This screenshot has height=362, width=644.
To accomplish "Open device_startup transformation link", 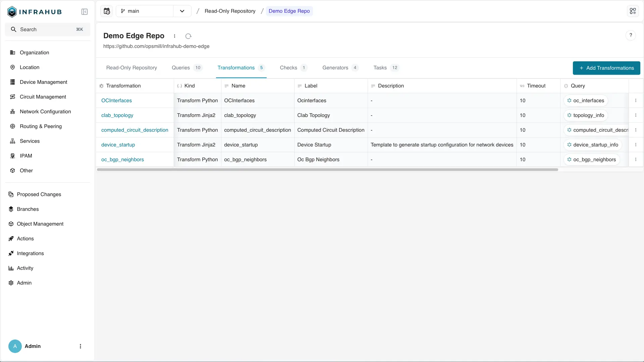I will click(118, 145).
